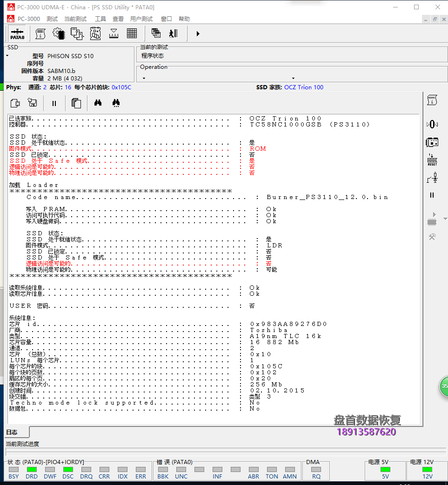Open the 帮助 menu
This screenshot has width=448, height=485.
point(184,19)
